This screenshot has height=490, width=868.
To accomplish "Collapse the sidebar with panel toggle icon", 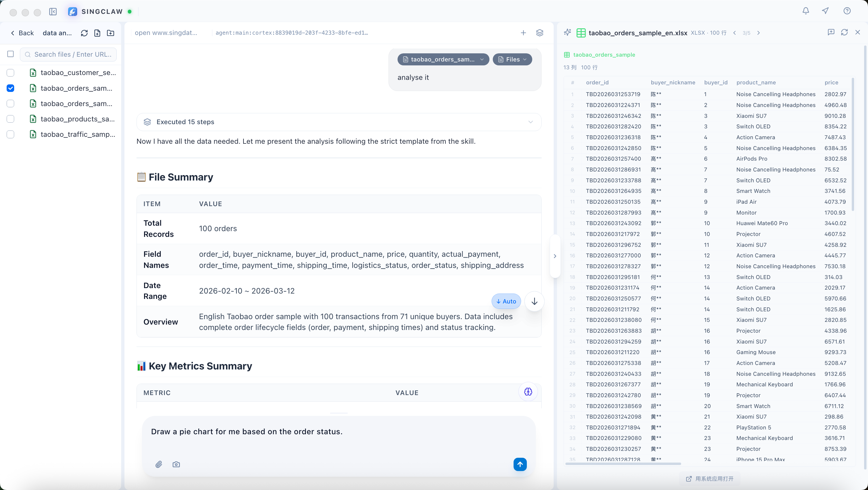I will [x=53, y=12].
